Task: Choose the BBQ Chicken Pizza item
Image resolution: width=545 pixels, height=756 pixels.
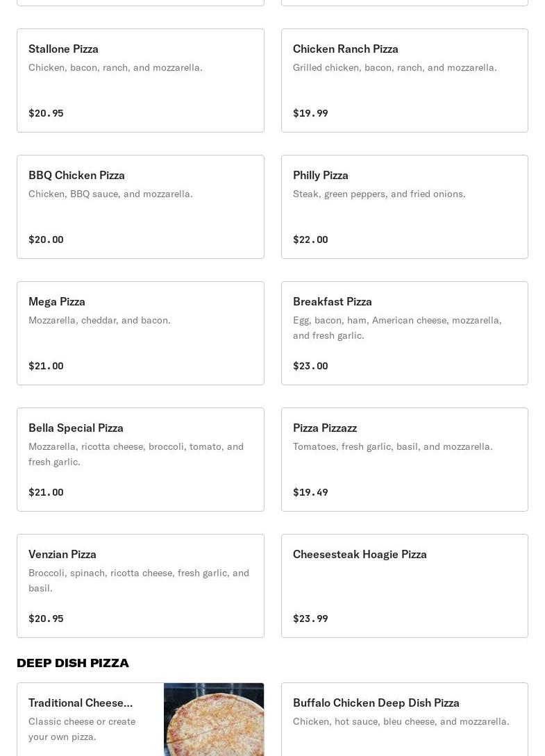Action: pos(140,207)
